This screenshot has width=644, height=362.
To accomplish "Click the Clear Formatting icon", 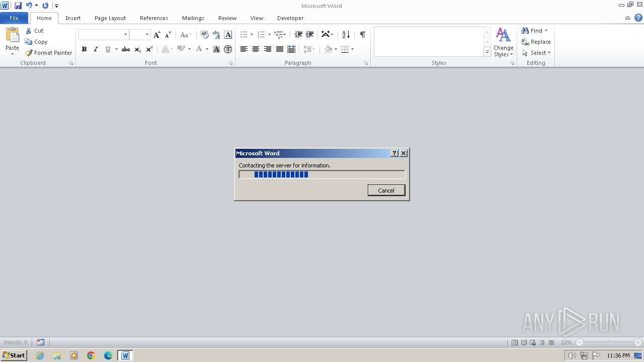I will pos(204,35).
